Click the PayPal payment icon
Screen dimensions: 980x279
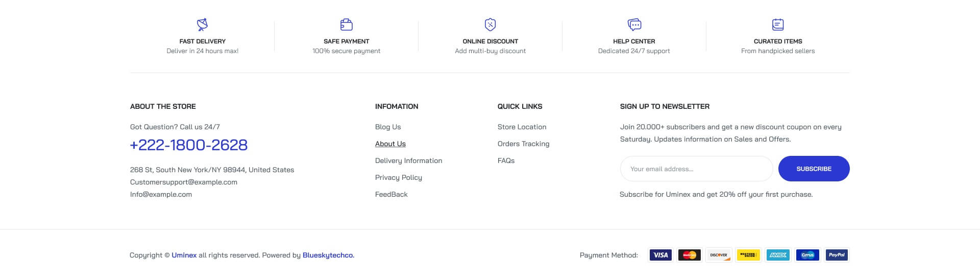pos(837,255)
